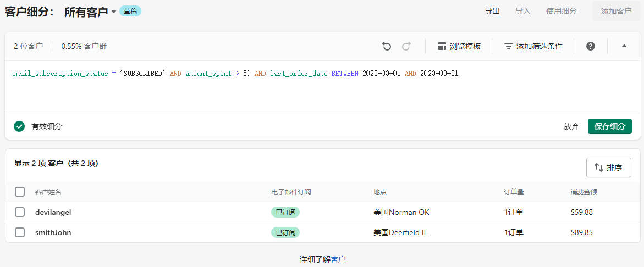Click the date 2023-03-31 in query
This screenshot has width=644, height=267.
[439, 74]
